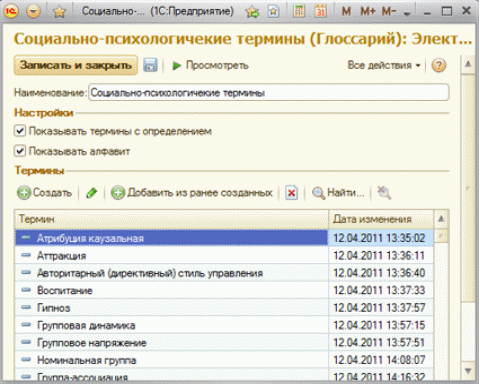The height and width of the screenshot is (384, 480).
Task: Click date cell 12.04.2011 13:35:02
Action: 381,238
